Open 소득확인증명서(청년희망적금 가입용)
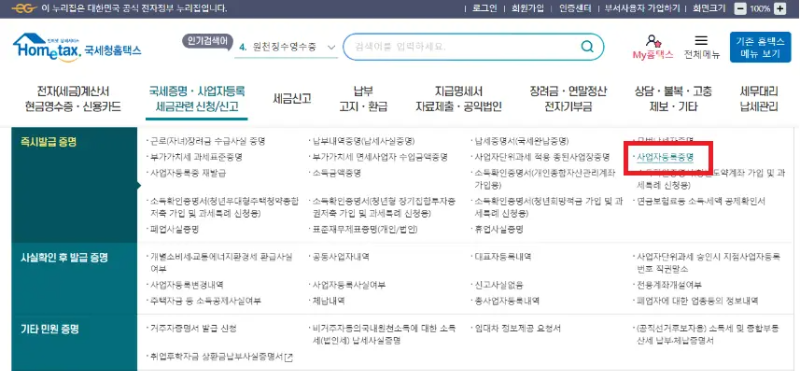This screenshot has width=800, height=371. (548, 207)
